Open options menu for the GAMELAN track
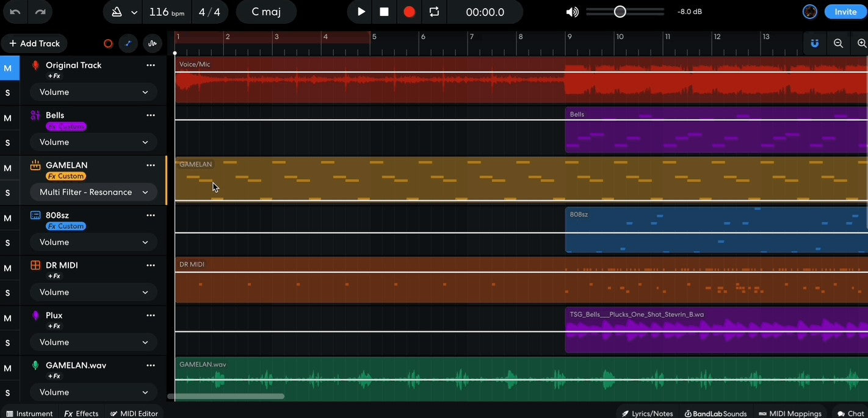Screen dimensions: 868x418 (151, 165)
